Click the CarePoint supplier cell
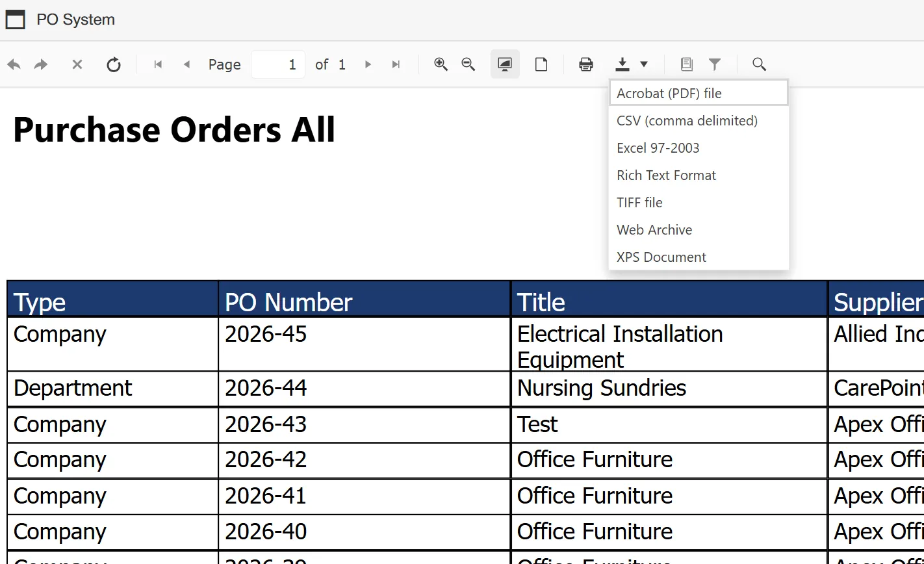Viewport: 924px width, 564px height. (877, 389)
